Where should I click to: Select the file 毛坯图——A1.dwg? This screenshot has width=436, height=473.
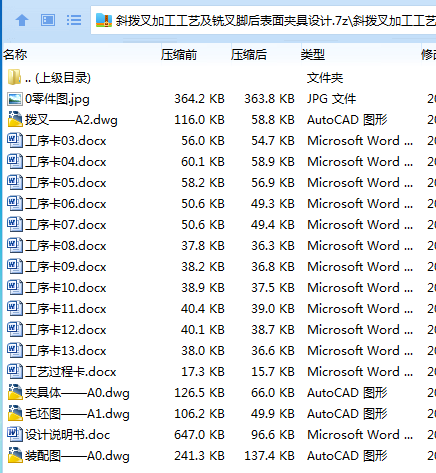point(77,414)
